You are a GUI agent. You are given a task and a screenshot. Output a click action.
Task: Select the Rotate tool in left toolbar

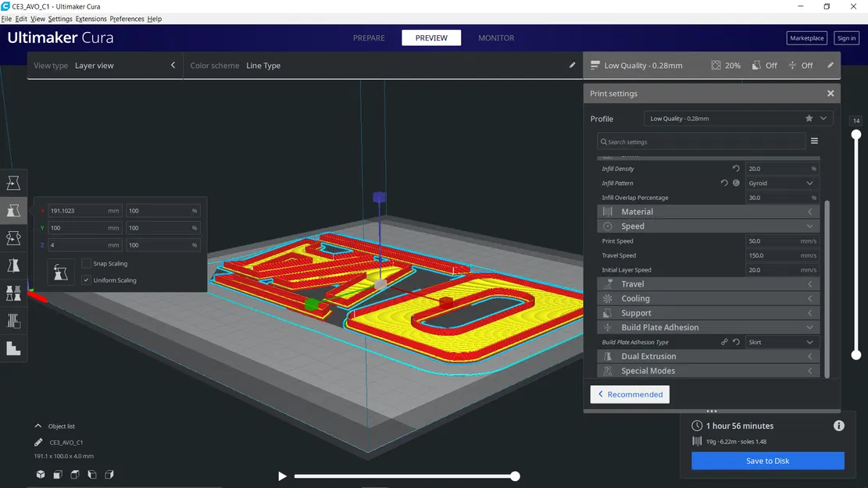point(13,238)
